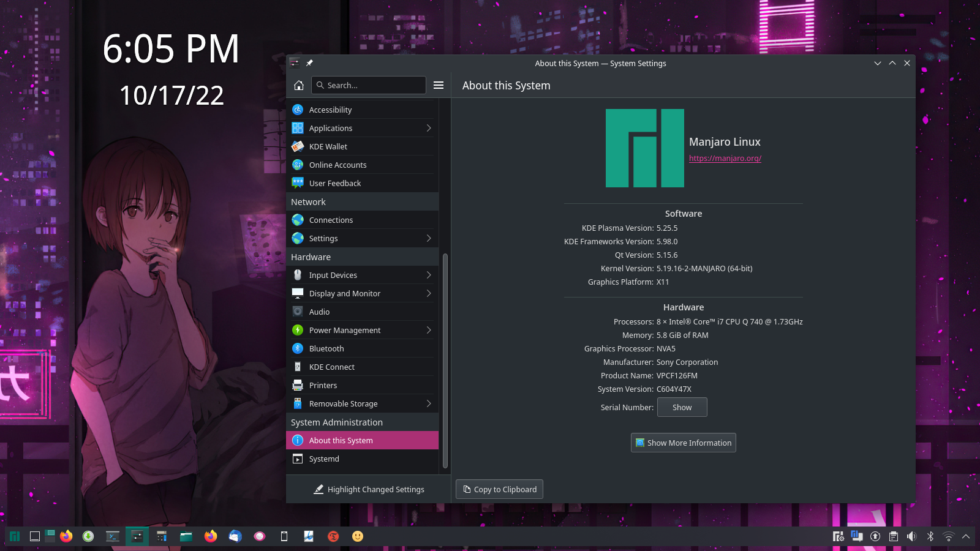Image resolution: width=980 pixels, height=551 pixels.
Task: Open the hamburger menu beside the search box
Action: [x=439, y=85]
